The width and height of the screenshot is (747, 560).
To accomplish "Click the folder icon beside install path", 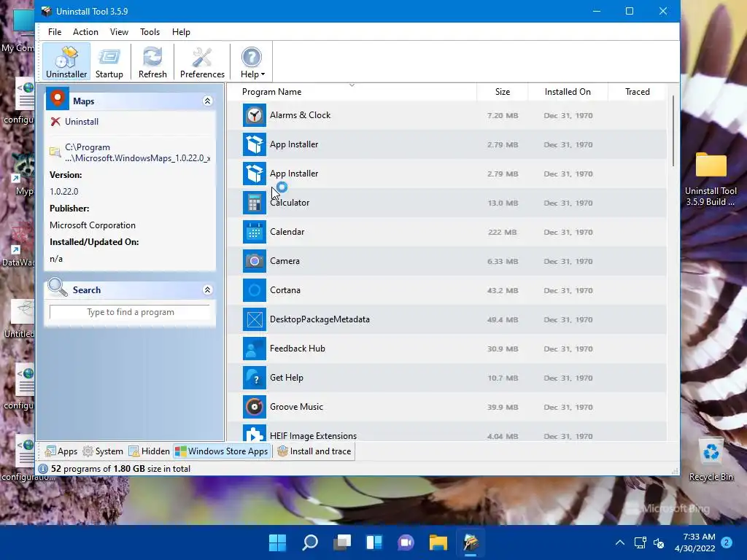I will click(55, 152).
